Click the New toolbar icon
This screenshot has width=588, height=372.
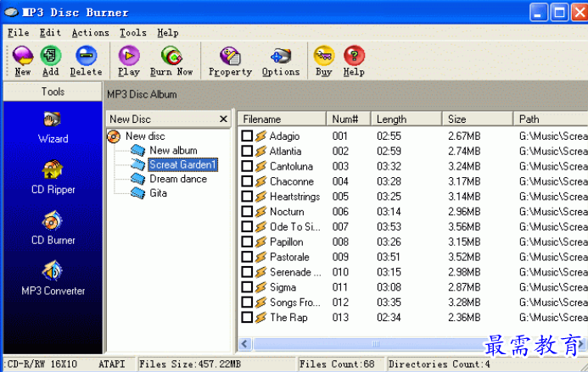tap(23, 56)
